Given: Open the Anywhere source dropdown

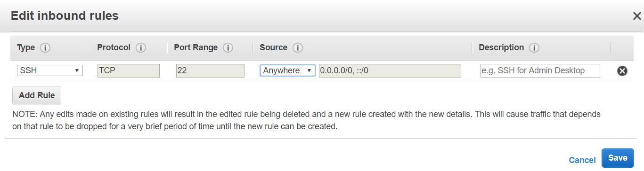Looking at the screenshot, I should point(287,70).
